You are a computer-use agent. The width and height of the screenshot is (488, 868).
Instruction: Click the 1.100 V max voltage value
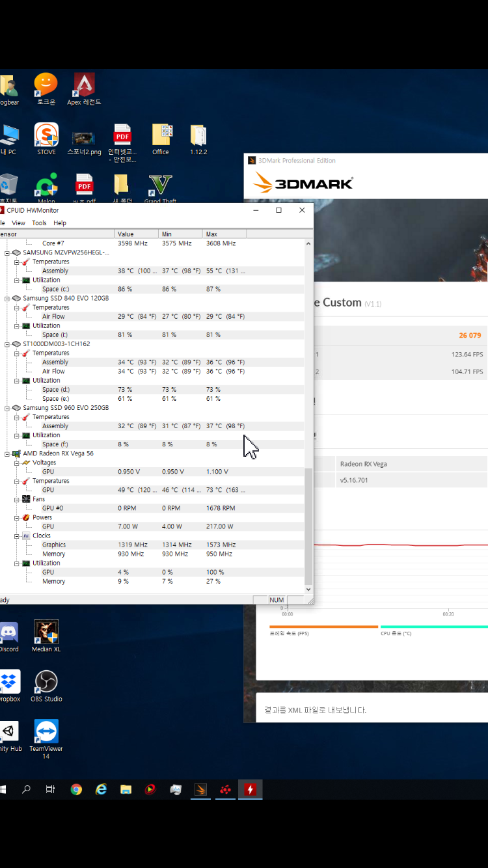click(217, 472)
